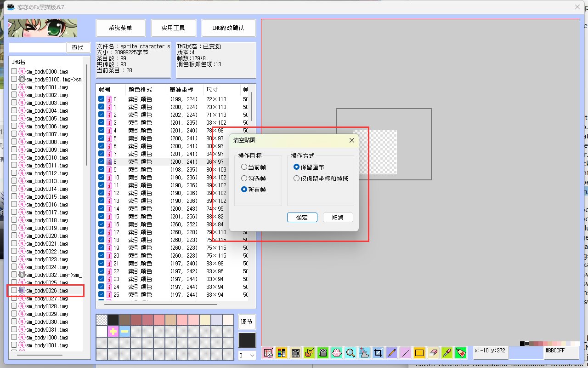The height and width of the screenshot is (368, 588).
Task: Select sm_body0017.img in the list
Action: [47, 212]
